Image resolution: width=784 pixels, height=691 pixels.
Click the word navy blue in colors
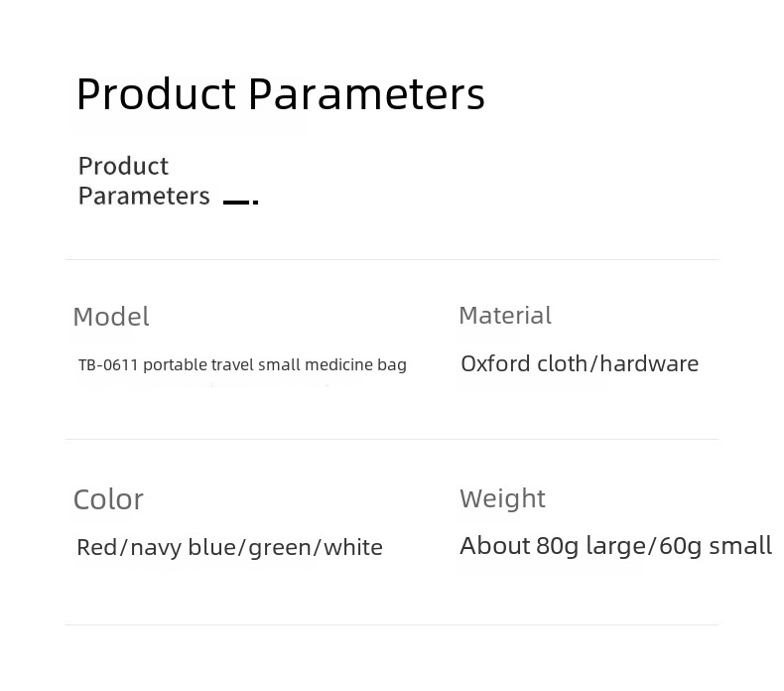click(x=182, y=547)
